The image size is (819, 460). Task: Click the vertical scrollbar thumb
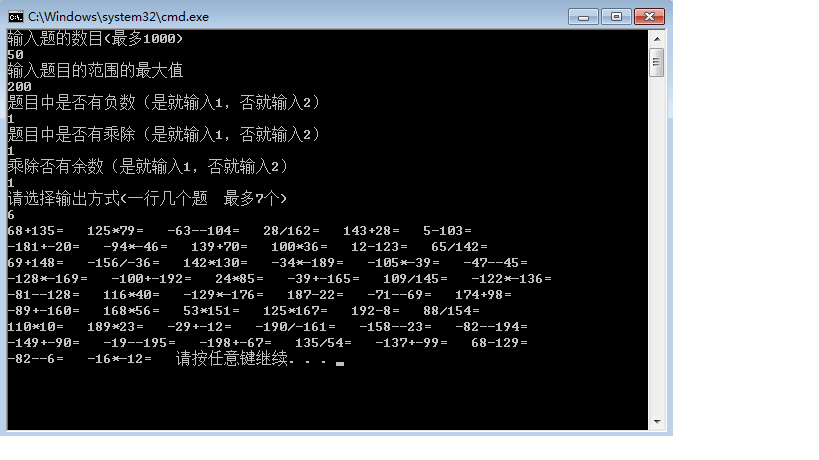(x=657, y=62)
